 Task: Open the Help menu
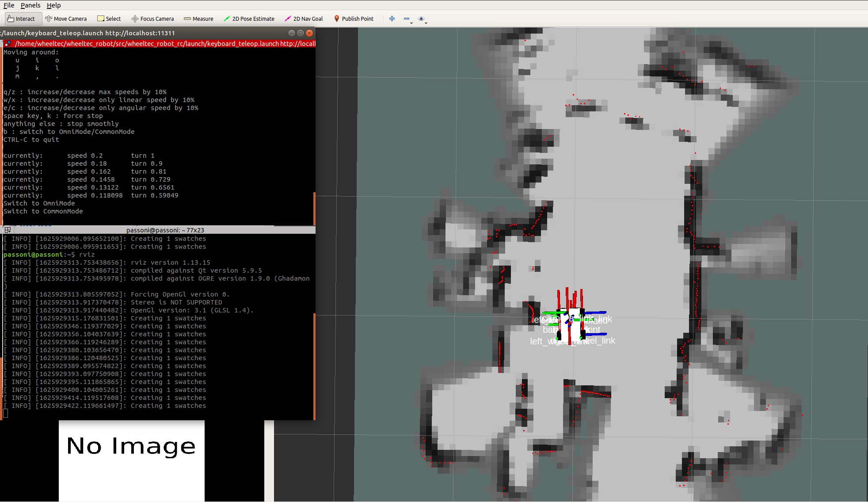coord(53,5)
